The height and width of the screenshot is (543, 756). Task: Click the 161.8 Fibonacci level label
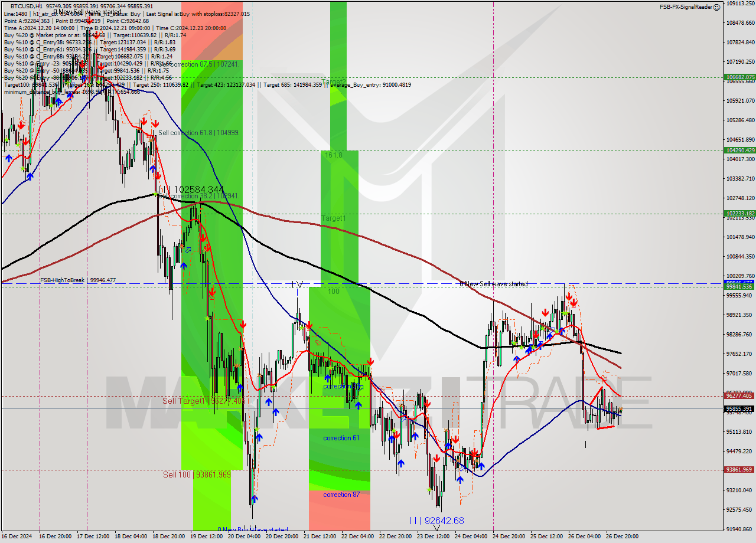tap(333, 155)
